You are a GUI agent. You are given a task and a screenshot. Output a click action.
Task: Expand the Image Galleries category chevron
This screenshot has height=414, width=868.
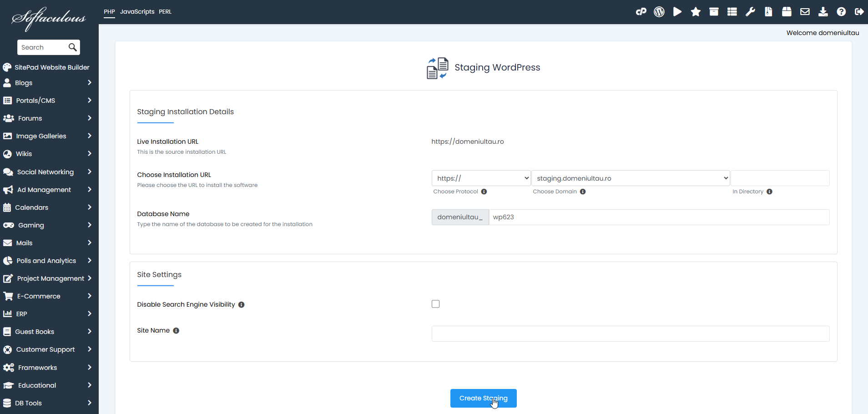coord(90,136)
